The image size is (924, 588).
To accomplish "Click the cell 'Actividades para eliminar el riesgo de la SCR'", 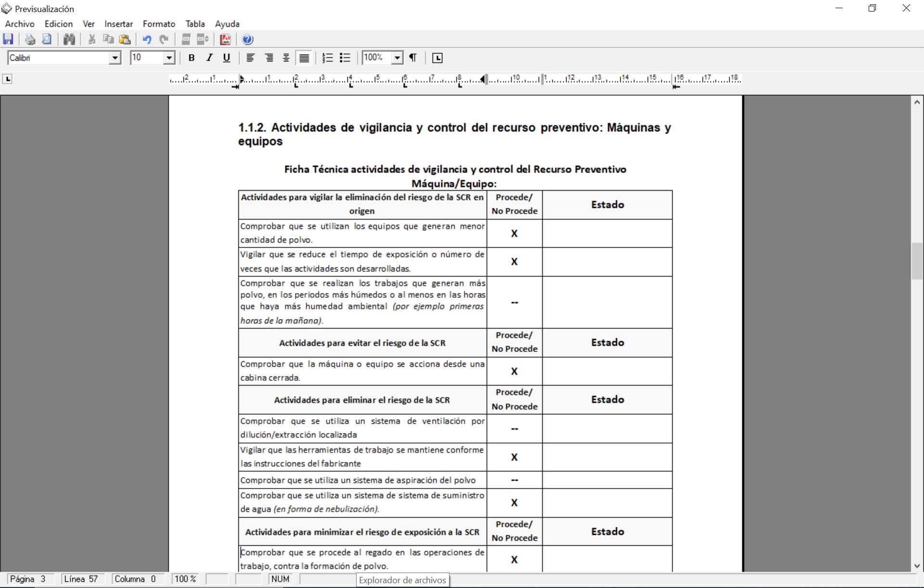I will (x=362, y=400).
